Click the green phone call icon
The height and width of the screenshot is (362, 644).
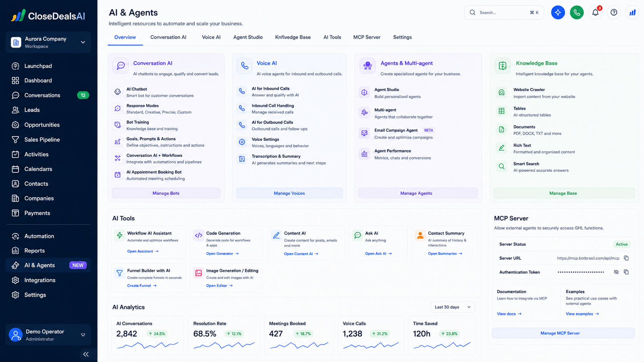click(577, 13)
